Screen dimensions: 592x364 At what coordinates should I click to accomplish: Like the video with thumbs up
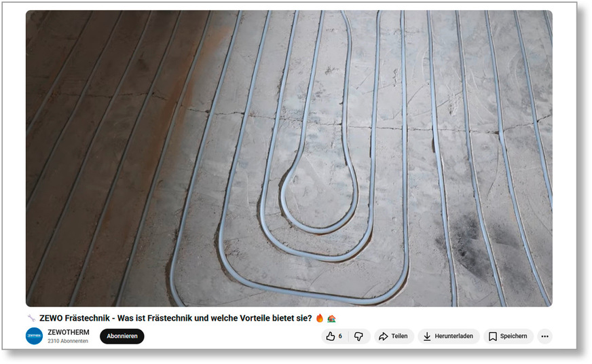tap(331, 336)
